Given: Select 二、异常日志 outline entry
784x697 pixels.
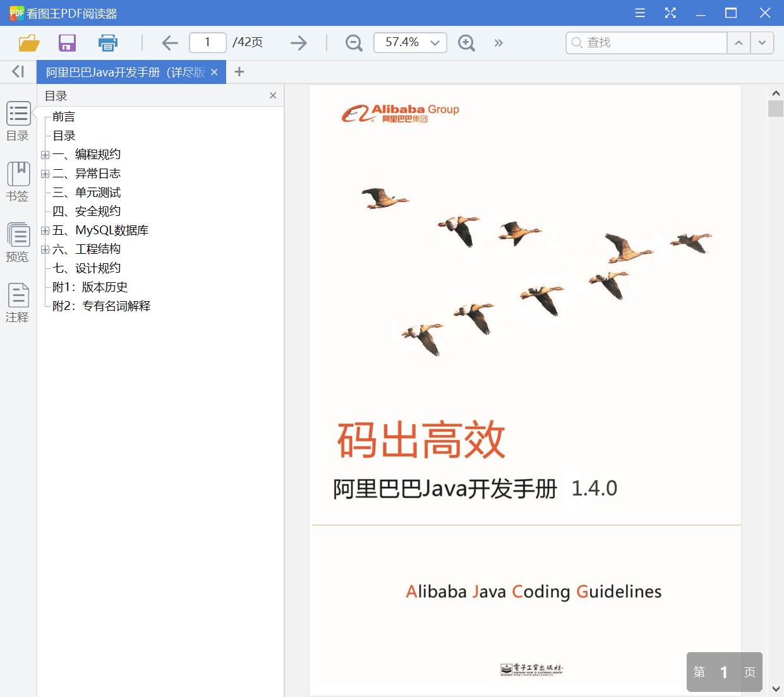Looking at the screenshot, I should click(87, 174).
